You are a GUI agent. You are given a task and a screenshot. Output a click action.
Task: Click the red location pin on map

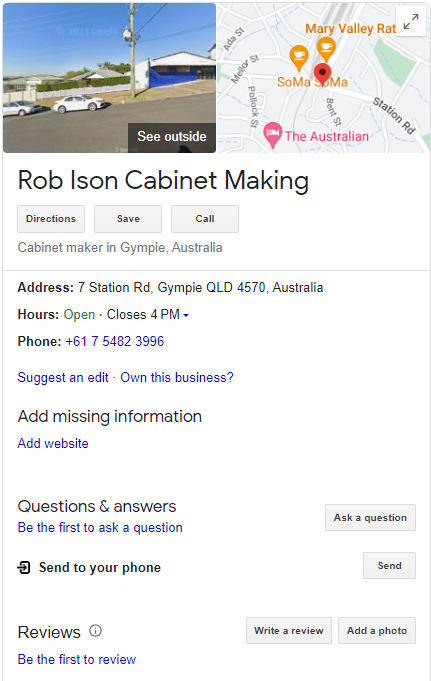[x=322, y=73]
